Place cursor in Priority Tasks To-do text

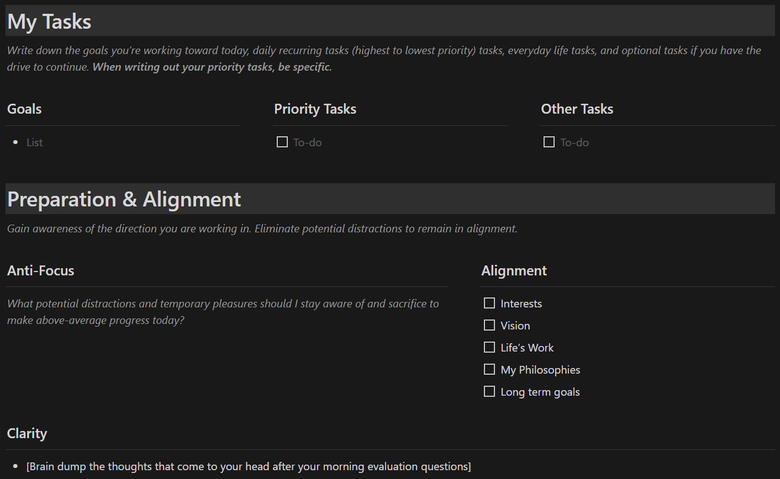point(307,143)
